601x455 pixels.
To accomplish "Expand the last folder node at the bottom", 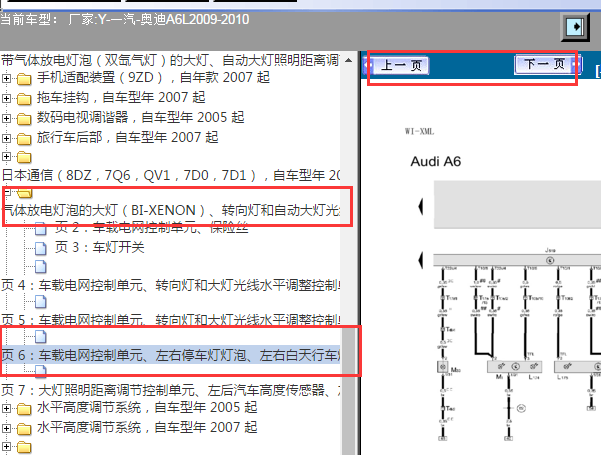I will point(6,446).
